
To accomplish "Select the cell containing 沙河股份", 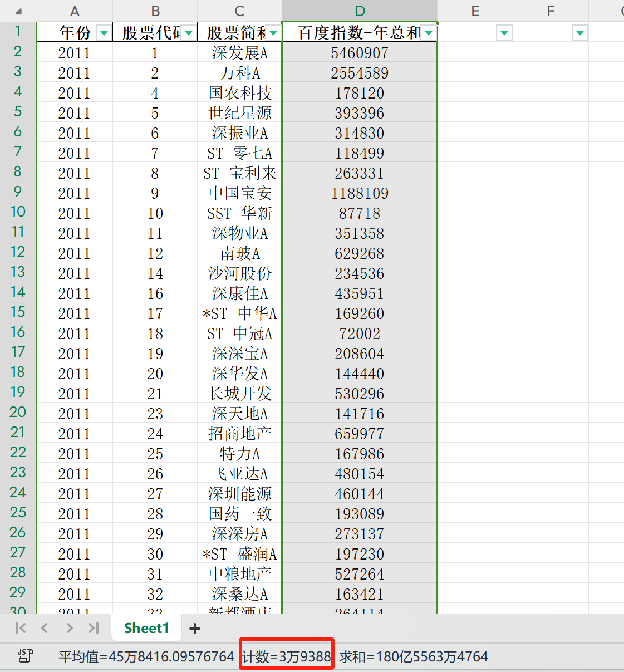I will point(239,273).
